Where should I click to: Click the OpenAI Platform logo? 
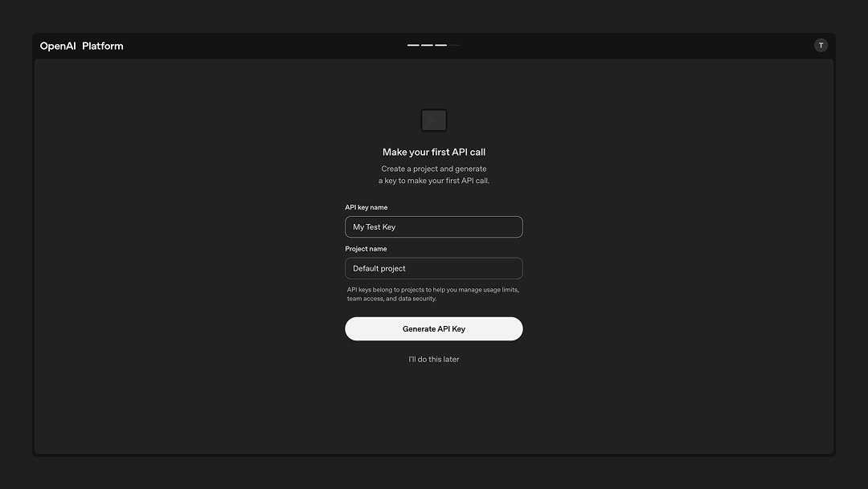click(x=81, y=46)
